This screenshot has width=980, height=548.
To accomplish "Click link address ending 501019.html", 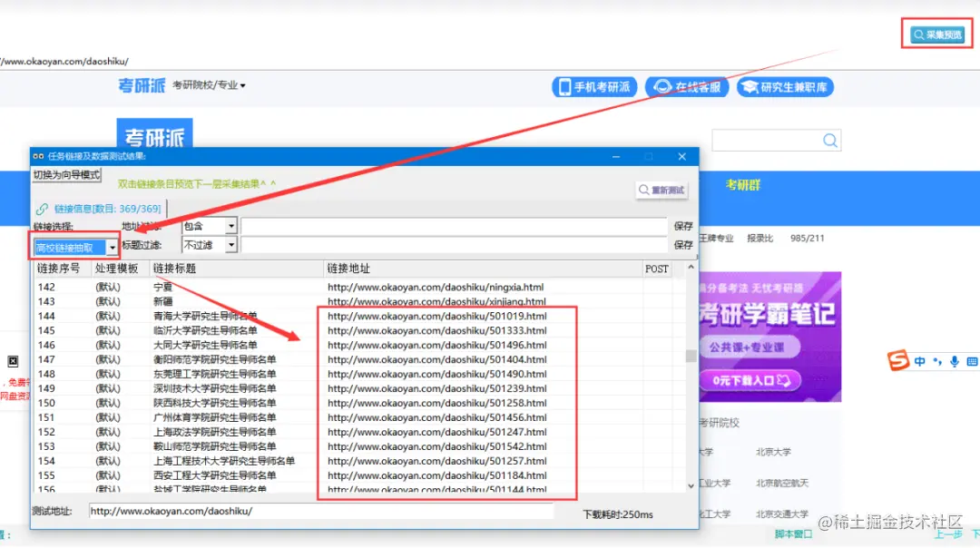I will tap(436, 316).
